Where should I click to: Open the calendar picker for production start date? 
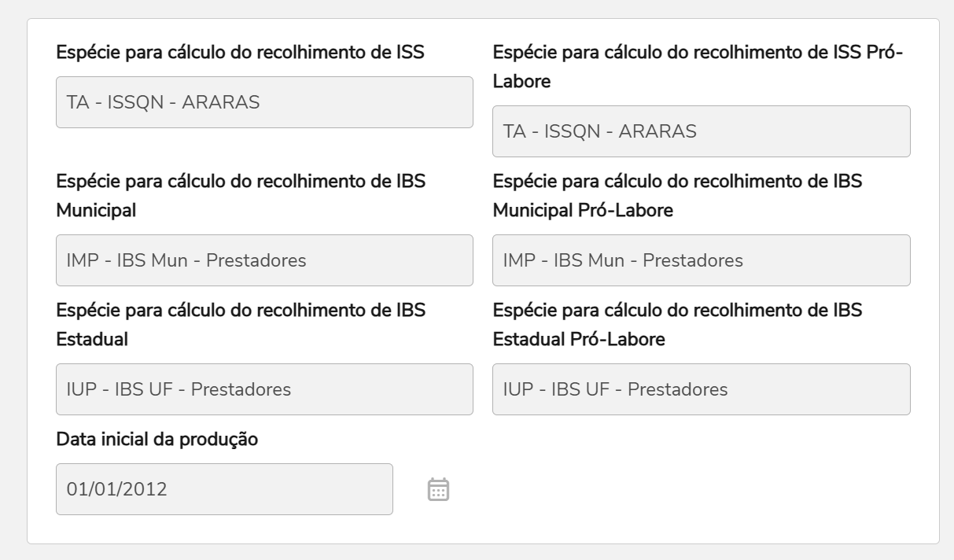[x=438, y=489]
